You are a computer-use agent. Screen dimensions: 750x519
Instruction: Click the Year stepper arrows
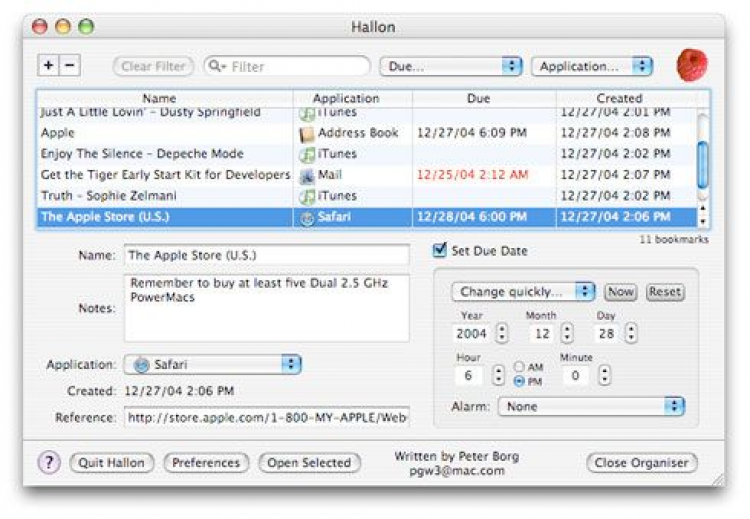click(x=501, y=333)
